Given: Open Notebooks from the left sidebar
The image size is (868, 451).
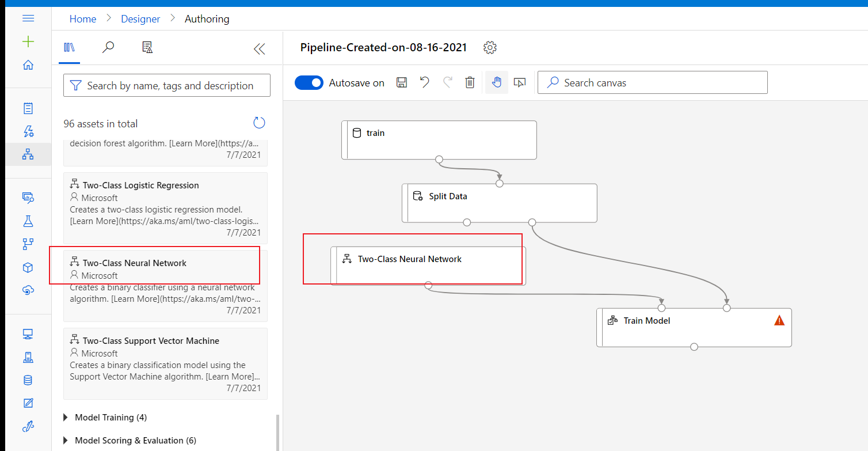Looking at the screenshot, I should pyautogui.click(x=28, y=108).
